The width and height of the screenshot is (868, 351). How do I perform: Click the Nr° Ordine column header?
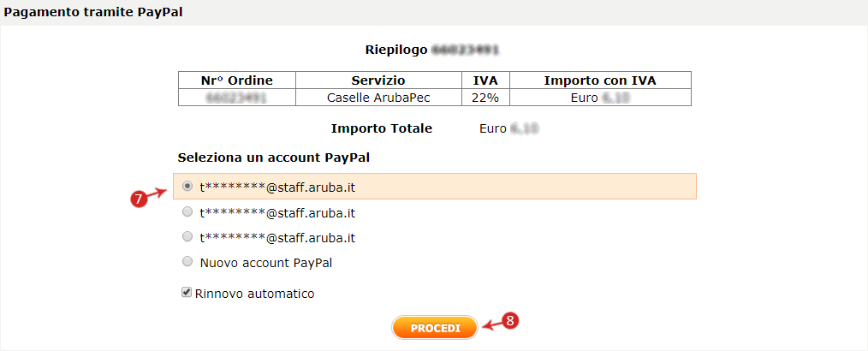pos(237,80)
